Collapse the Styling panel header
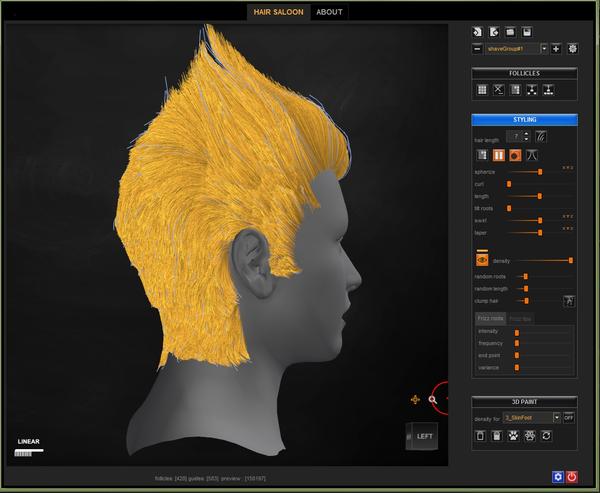This screenshot has width=600, height=493. pyautogui.click(x=525, y=120)
